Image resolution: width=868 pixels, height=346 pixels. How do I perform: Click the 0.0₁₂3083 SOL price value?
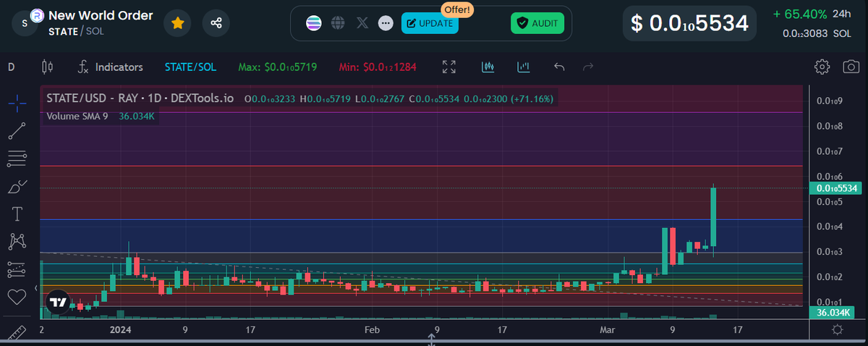tap(817, 33)
